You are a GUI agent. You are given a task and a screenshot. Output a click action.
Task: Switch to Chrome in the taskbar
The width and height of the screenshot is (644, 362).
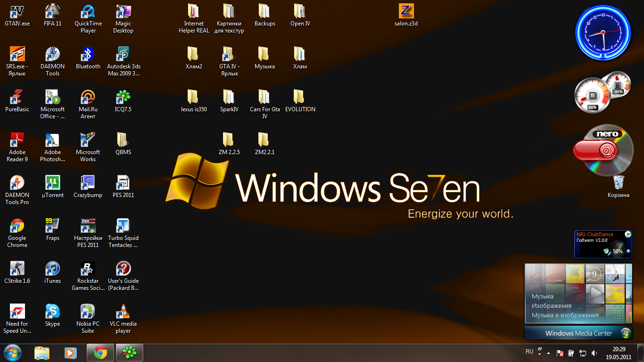[x=100, y=353]
